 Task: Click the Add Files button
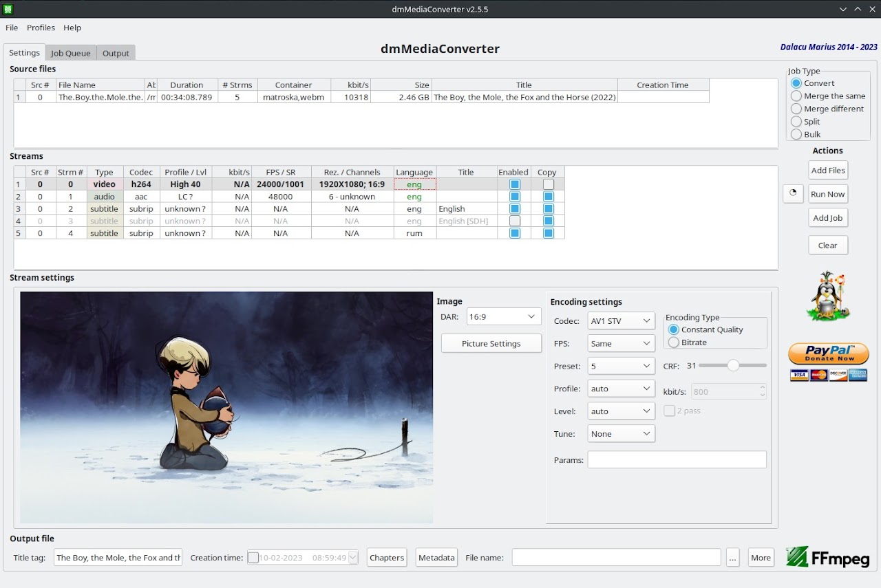tap(827, 170)
